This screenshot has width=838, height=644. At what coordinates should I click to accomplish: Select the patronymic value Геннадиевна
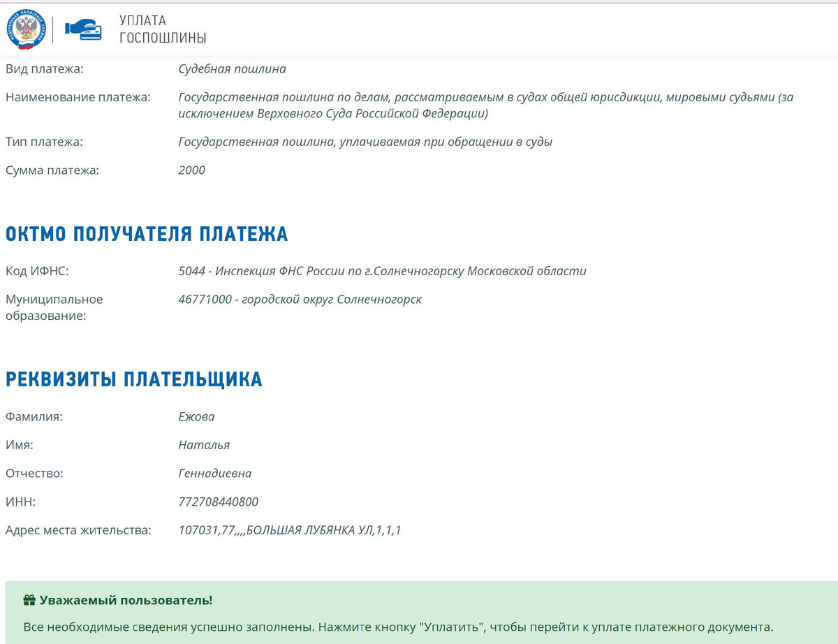pyautogui.click(x=215, y=474)
